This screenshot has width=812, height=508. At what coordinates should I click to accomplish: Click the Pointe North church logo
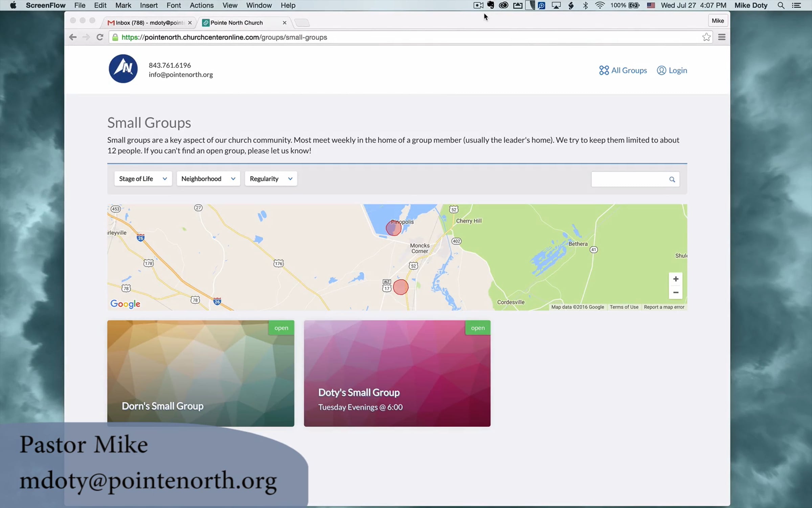pos(123,69)
